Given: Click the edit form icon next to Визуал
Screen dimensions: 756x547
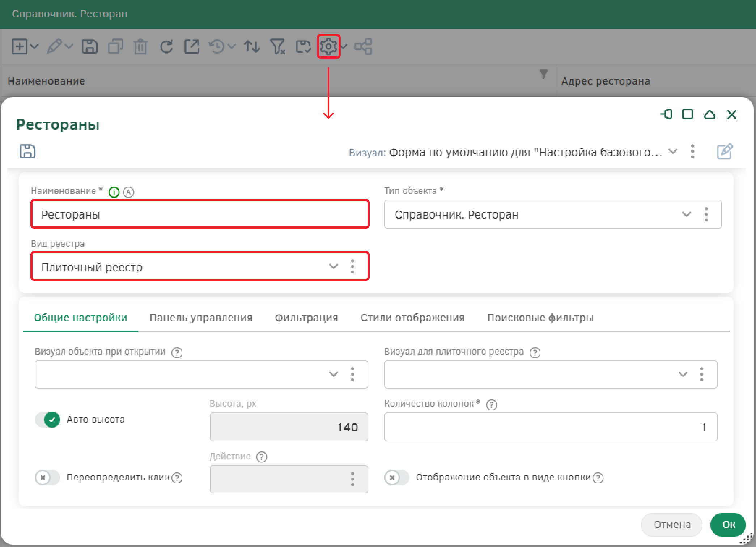Looking at the screenshot, I should (725, 151).
